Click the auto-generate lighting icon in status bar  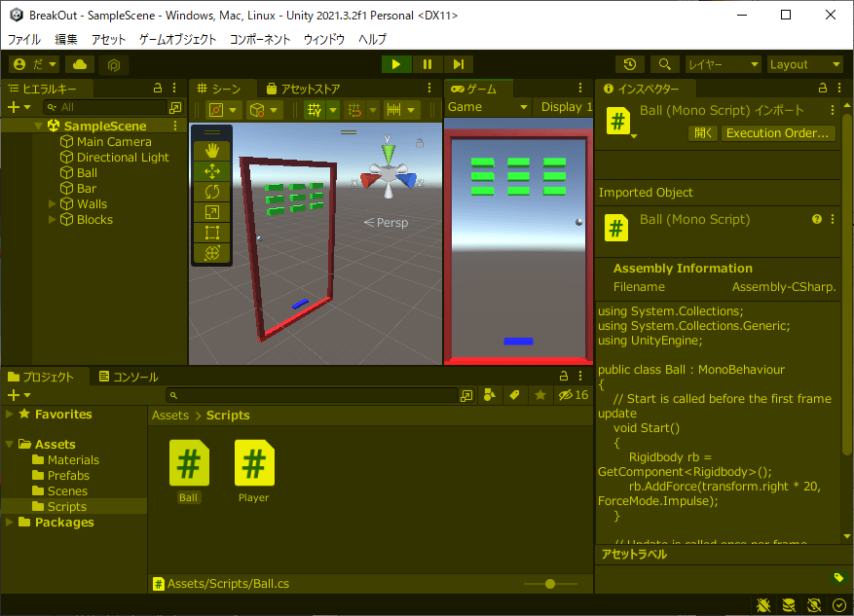[x=814, y=605]
